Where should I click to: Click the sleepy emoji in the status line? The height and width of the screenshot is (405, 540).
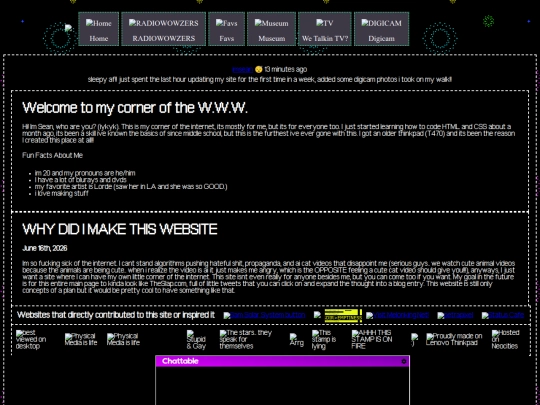pyautogui.click(x=259, y=70)
